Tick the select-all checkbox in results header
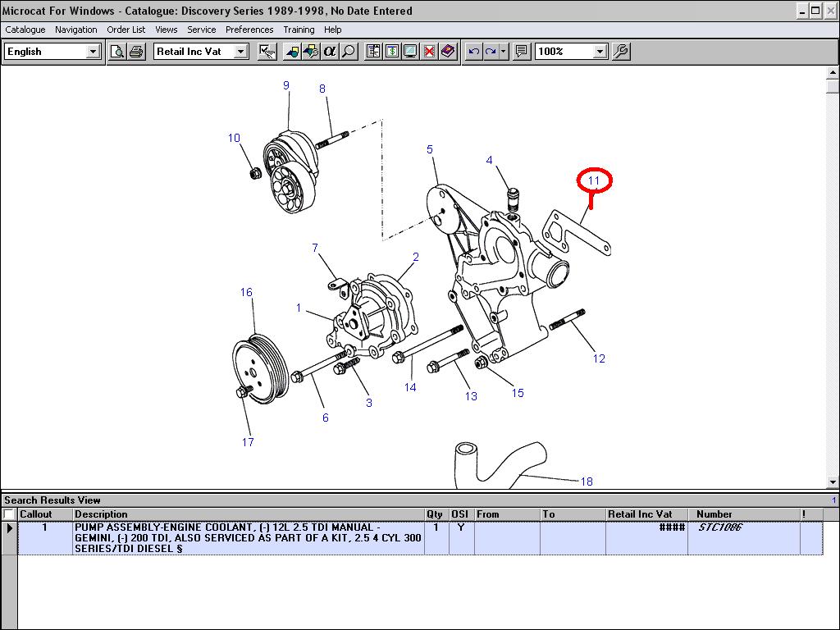This screenshot has width=840, height=630. tap(9, 514)
